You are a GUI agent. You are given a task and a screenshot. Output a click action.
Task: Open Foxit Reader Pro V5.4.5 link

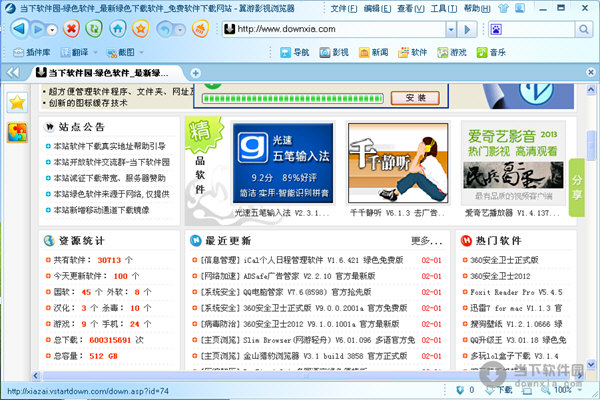516,292
